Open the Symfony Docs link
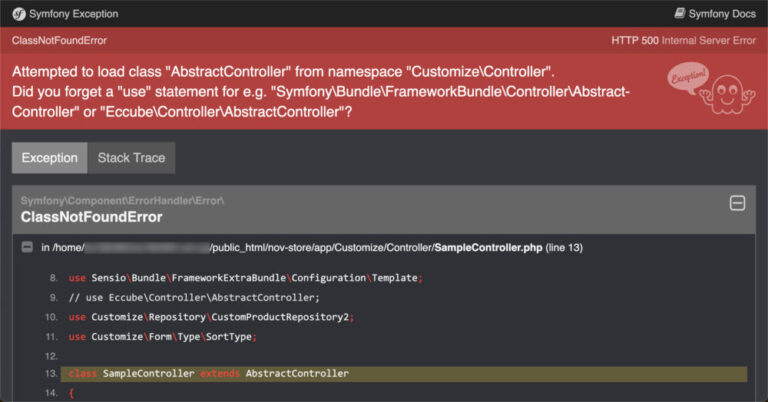This screenshot has height=402, width=768. pyautogui.click(x=721, y=14)
